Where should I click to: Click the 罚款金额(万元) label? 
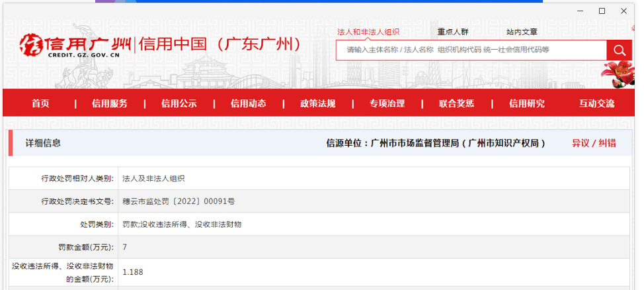[x=85, y=248]
